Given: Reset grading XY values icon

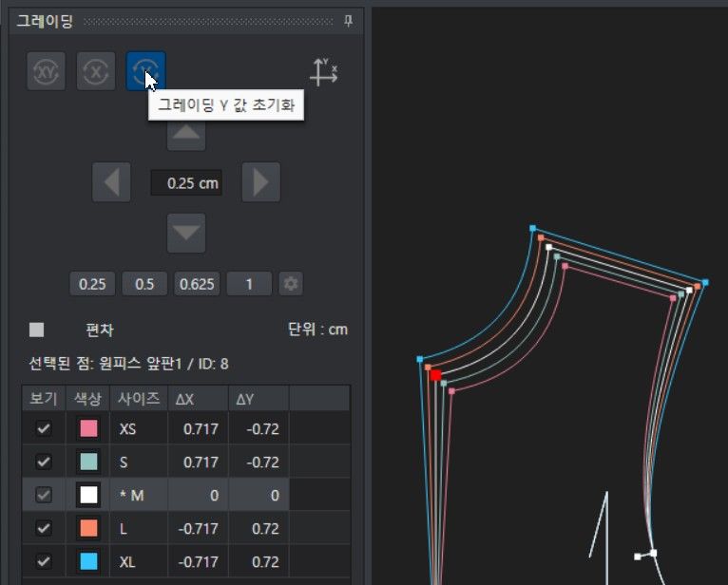Looking at the screenshot, I should [46, 71].
